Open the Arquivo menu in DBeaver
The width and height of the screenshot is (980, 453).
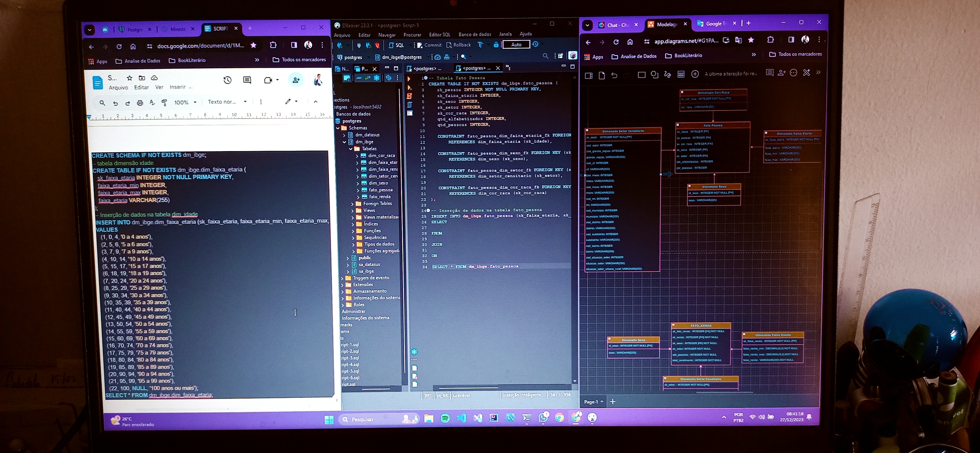click(342, 35)
